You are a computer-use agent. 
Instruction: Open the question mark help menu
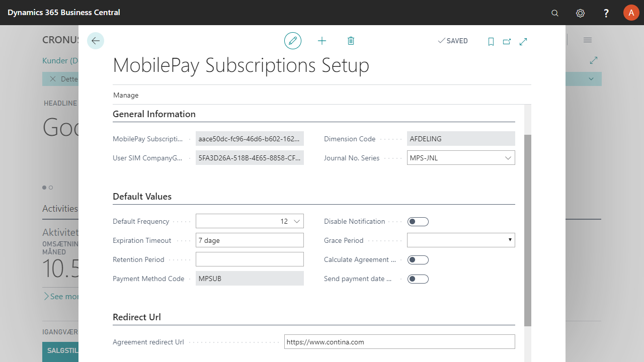pos(606,13)
